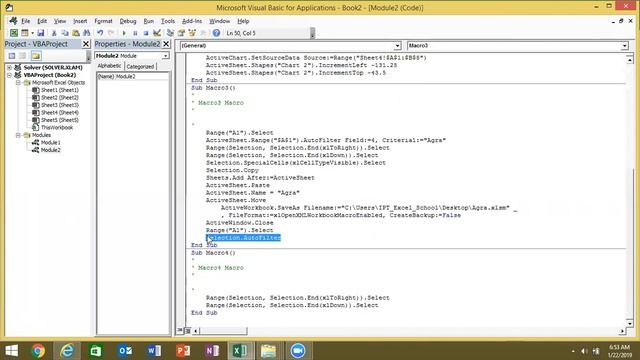The image size is (640, 360).
Task: Open the (General) object dropdown
Action: [x=397, y=46]
